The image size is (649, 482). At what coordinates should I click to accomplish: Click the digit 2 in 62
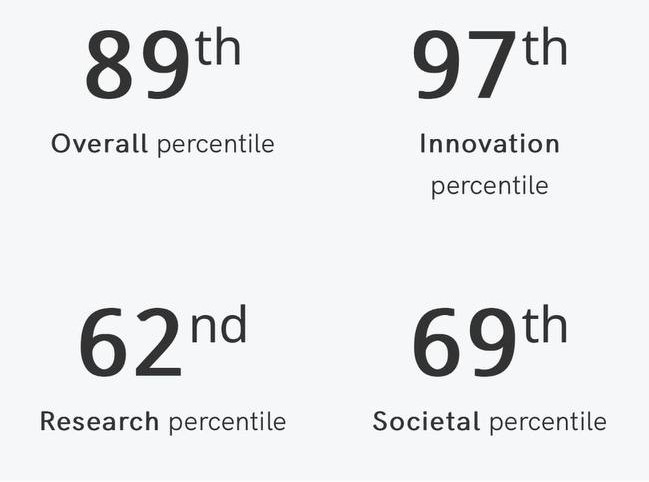(x=158, y=345)
